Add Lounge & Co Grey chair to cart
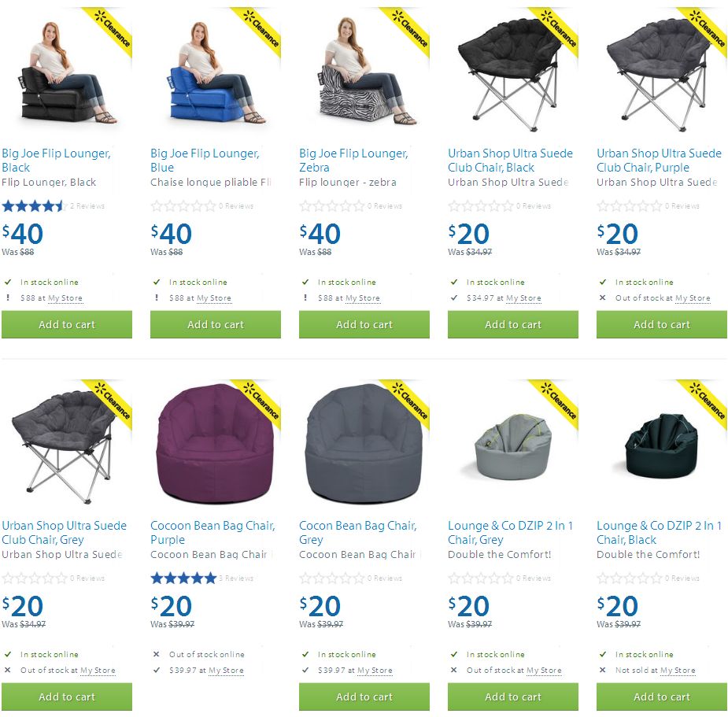This screenshot has height=717, width=728. click(513, 697)
